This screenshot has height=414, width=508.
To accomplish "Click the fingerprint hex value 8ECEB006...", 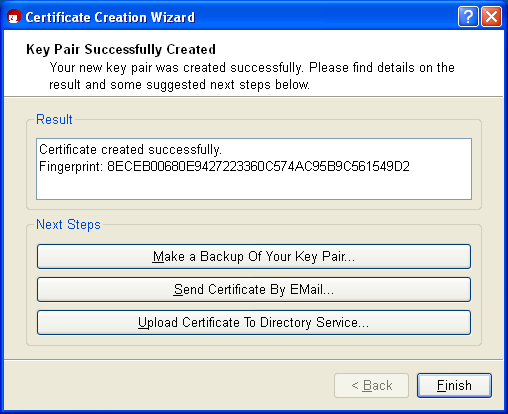I will point(258,166).
